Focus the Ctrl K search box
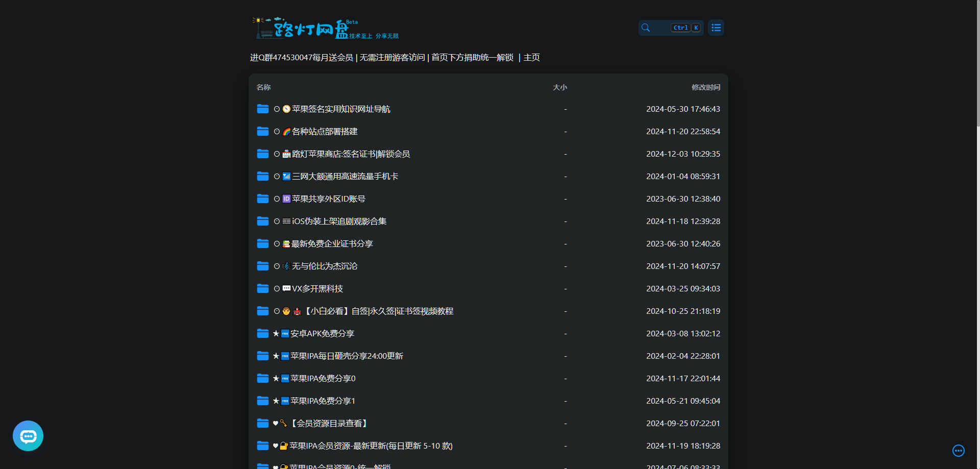 tap(671, 28)
